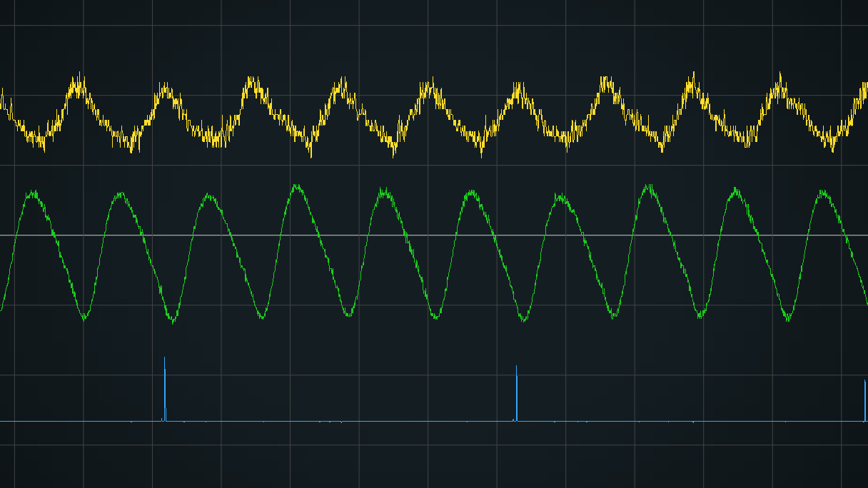868x488 pixels.
Task: Click green trough directly above first blue spike
Action: pyautogui.click(x=172, y=319)
